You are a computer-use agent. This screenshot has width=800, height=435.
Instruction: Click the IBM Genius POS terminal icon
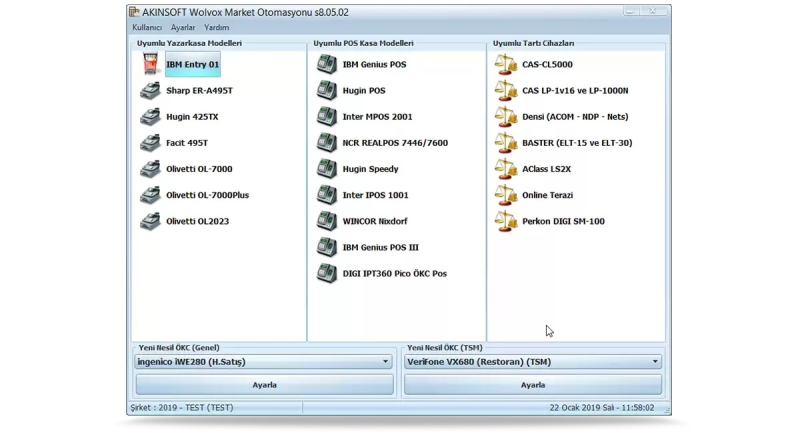click(x=327, y=64)
